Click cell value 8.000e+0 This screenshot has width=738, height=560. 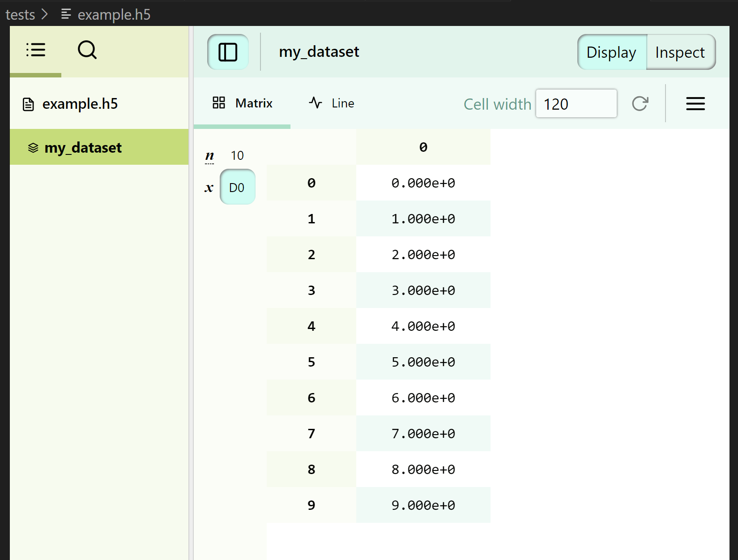point(423,469)
